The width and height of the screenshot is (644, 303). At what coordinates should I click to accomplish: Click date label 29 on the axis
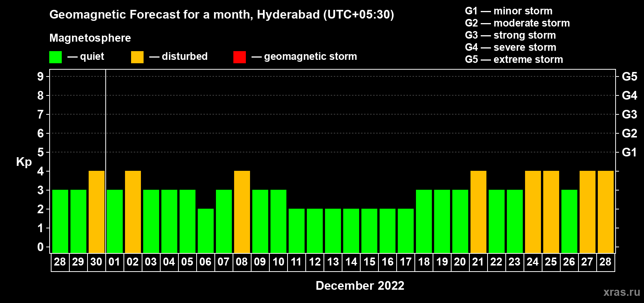[78, 262]
